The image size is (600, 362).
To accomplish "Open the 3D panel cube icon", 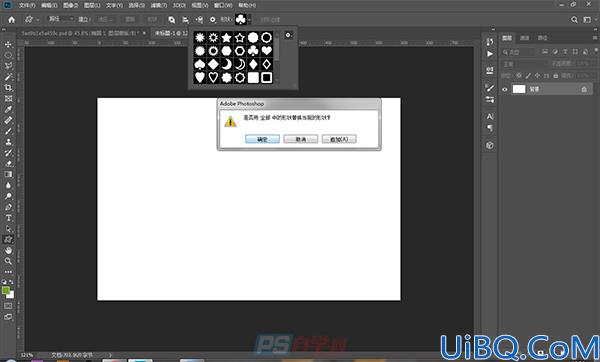I will pyautogui.click(x=490, y=145).
